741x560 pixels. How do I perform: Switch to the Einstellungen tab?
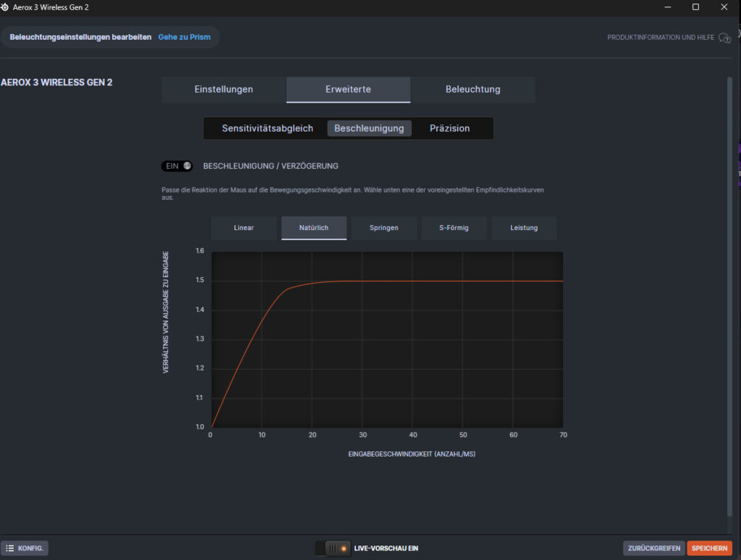pyautogui.click(x=224, y=90)
